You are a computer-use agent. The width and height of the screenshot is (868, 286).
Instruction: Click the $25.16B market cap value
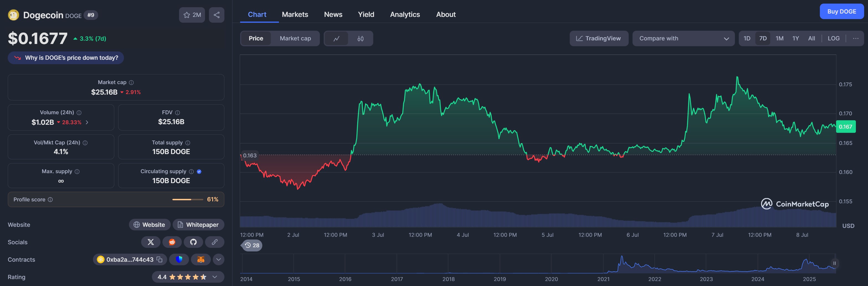pos(104,92)
